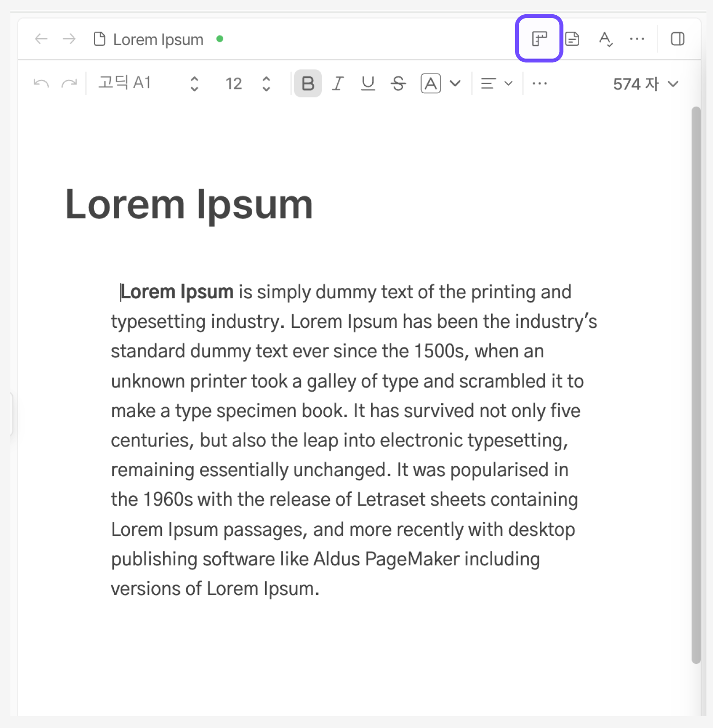The height and width of the screenshot is (728, 713).
Task: Redo the last undone edit
Action: pyautogui.click(x=69, y=84)
